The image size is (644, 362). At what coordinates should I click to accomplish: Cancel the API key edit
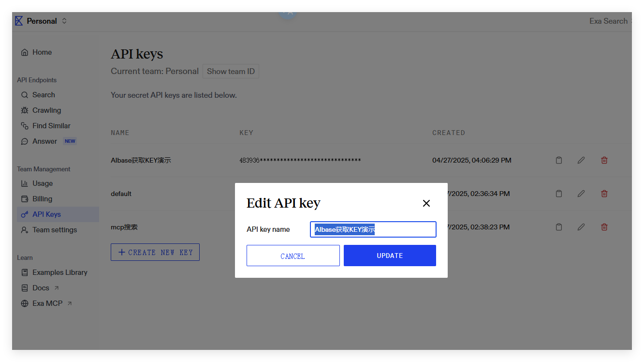coord(293,256)
